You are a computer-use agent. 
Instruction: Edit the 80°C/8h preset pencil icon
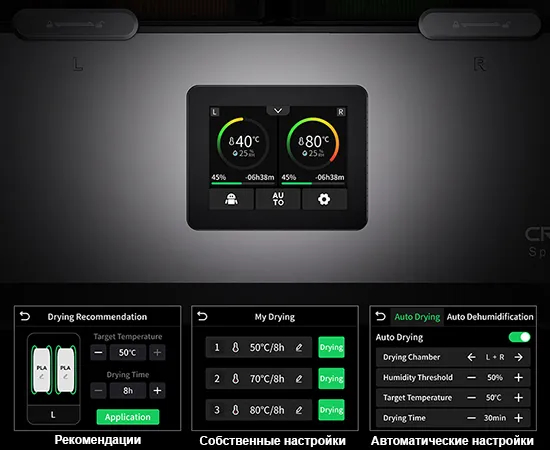(x=299, y=410)
